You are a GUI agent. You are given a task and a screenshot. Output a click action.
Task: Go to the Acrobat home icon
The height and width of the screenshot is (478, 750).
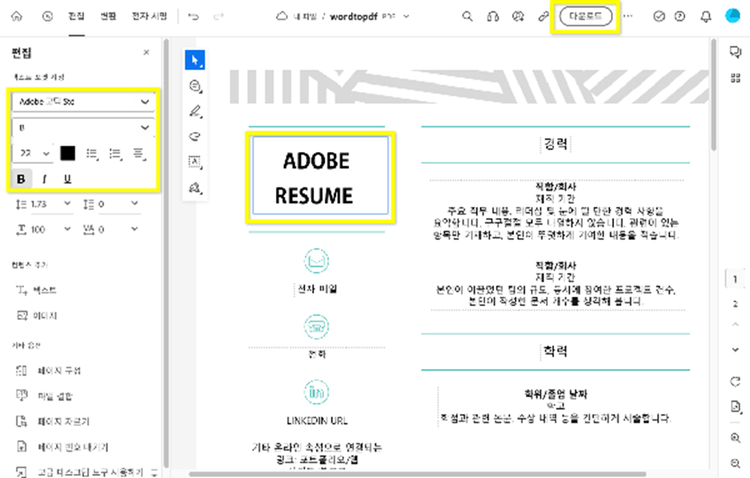pos(17,16)
